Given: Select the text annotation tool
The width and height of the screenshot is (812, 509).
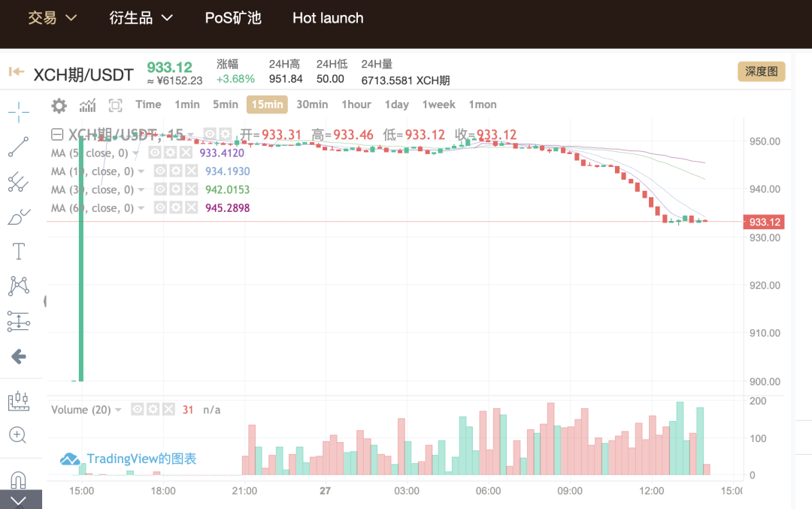Looking at the screenshot, I should 19,251.
